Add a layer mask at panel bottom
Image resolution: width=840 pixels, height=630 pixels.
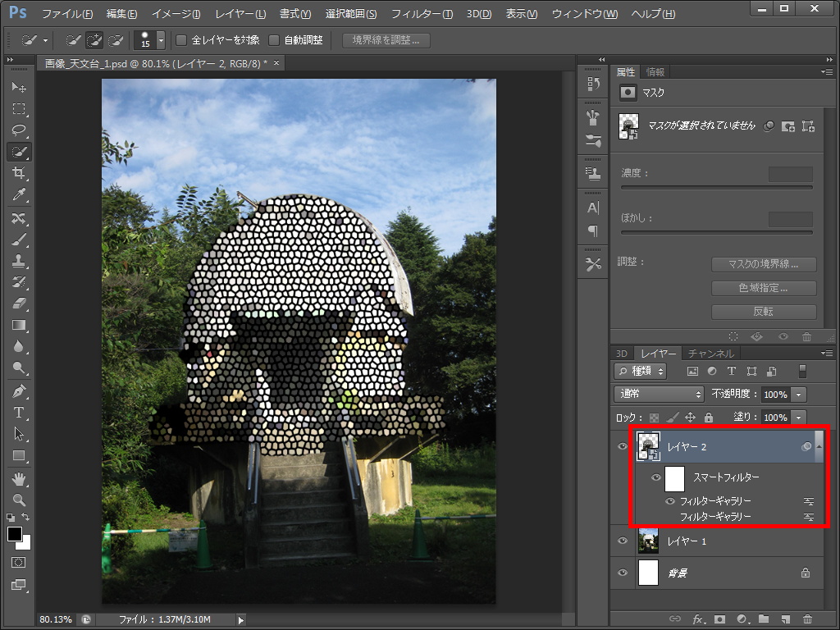coord(719,619)
